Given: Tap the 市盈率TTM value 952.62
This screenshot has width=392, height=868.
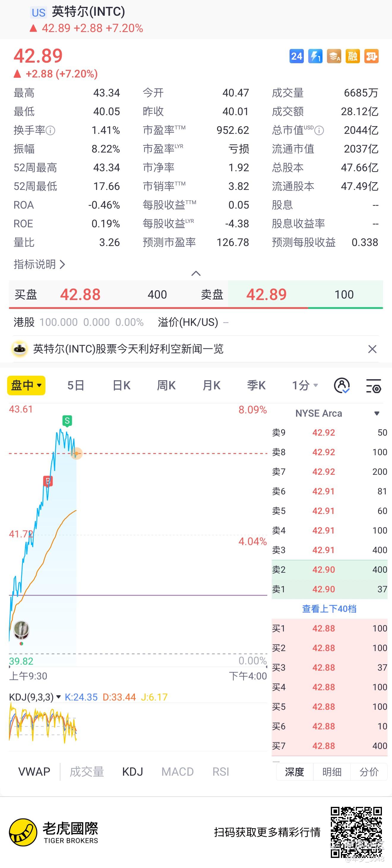Looking at the screenshot, I should (233, 130).
